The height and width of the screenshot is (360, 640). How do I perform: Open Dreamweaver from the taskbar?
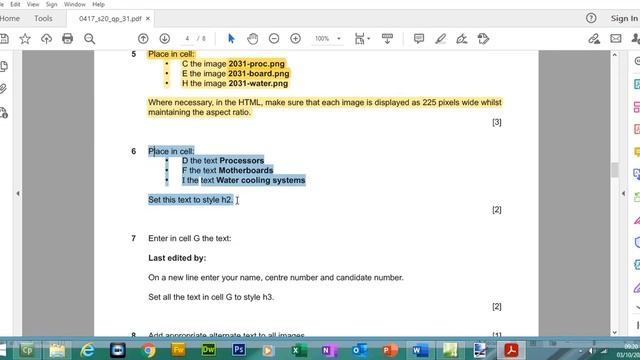click(x=209, y=350)
